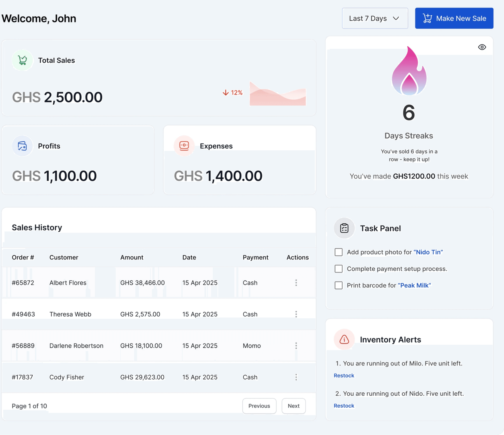This screenshot has width=504, height=435.
Task: Click the Expenses money icon
Action: point(184,146)
